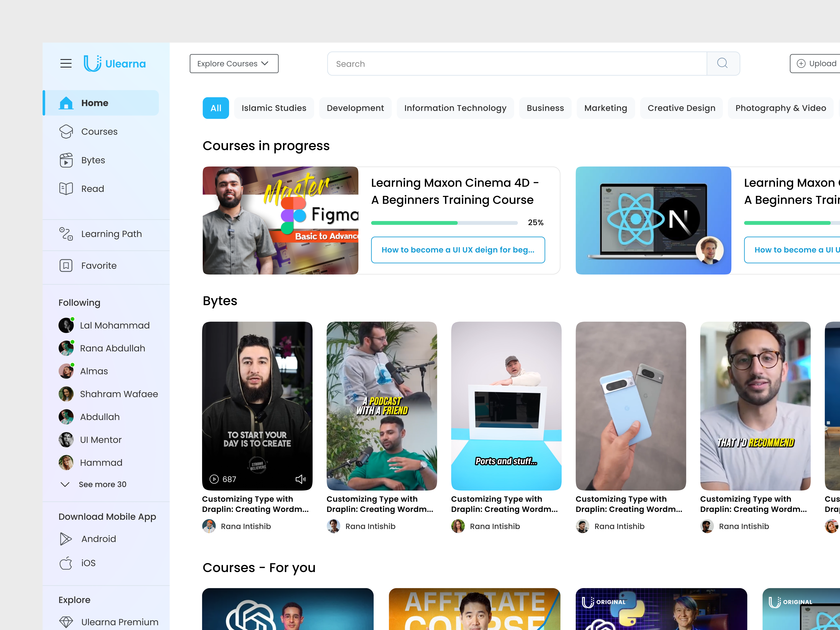Click the Bytes film-strip icon in sidebar
Screen dimensions: 840x630
[66, 160]
